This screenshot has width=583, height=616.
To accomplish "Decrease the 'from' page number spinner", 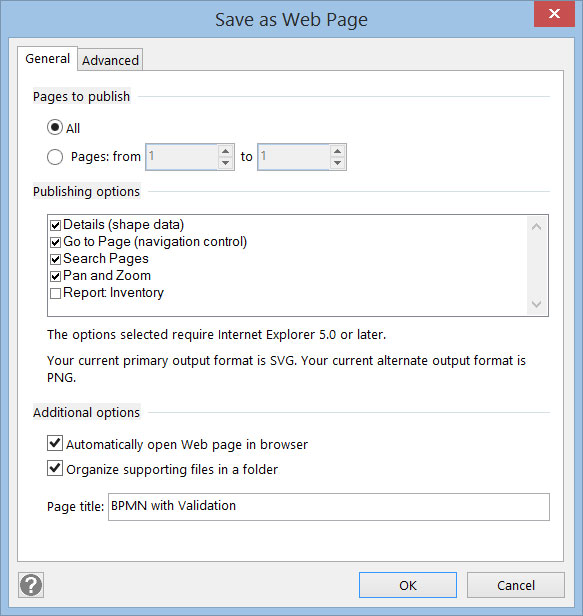I will [x=226, y=163].
